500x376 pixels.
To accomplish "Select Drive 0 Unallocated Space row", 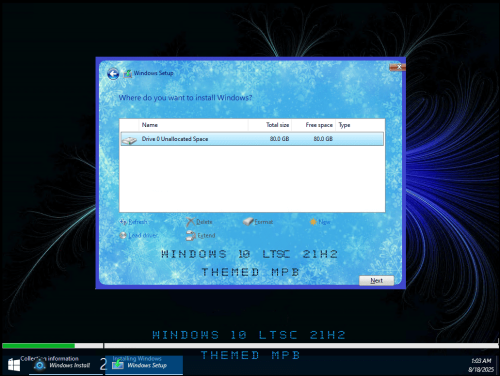I will click(252, 139).
